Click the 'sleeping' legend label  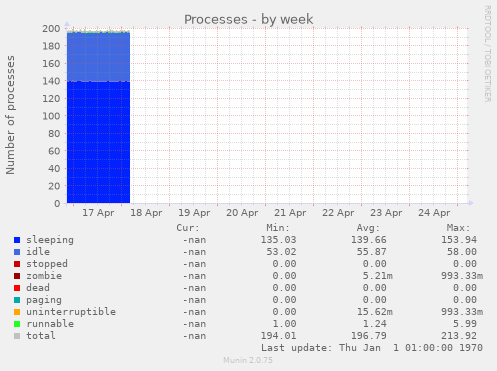[x=50, y=240]
